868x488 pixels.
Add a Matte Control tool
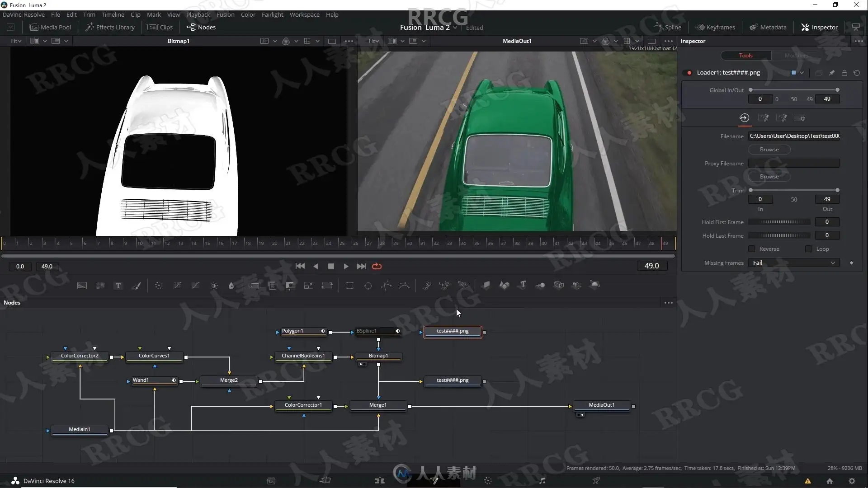[x=290, y=286]
